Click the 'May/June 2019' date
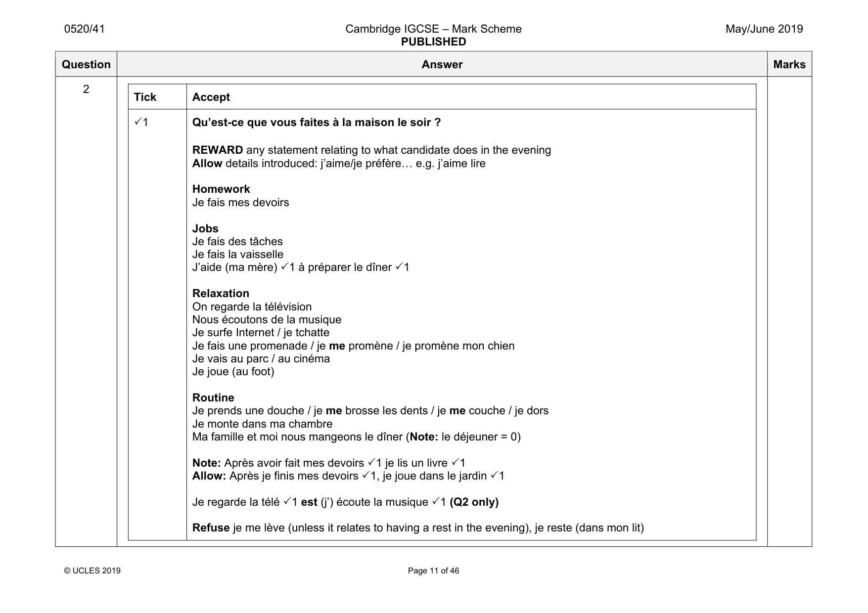The height and width of the screenshot is (613, 868). coord(764,29)
